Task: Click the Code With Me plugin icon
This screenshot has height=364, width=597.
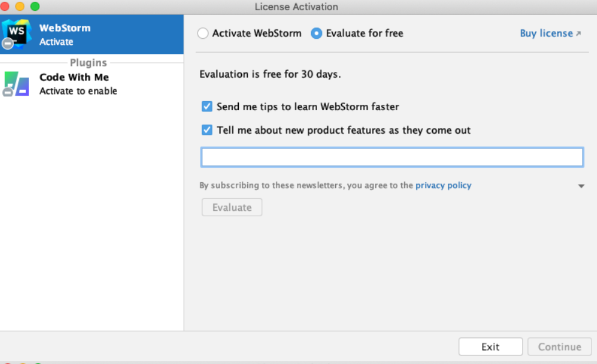Action: [16, 84]
